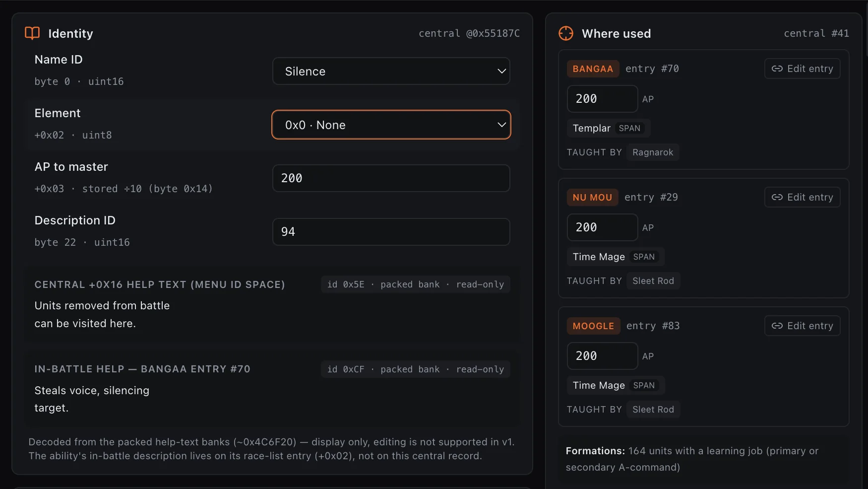The height and width of the screenshot is (489, 868).
Task: Click the central @0x55187C address
Action: 469,33
